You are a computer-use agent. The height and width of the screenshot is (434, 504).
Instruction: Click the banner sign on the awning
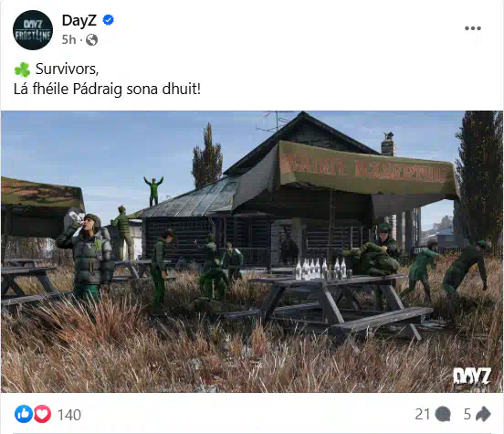click(366, 169)
